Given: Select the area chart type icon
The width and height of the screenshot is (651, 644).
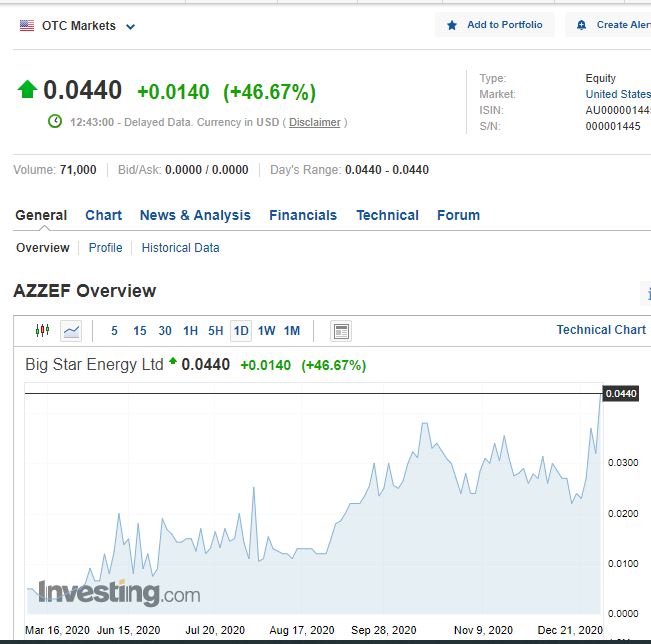Looking at the screenshot, I should point(71,331).
